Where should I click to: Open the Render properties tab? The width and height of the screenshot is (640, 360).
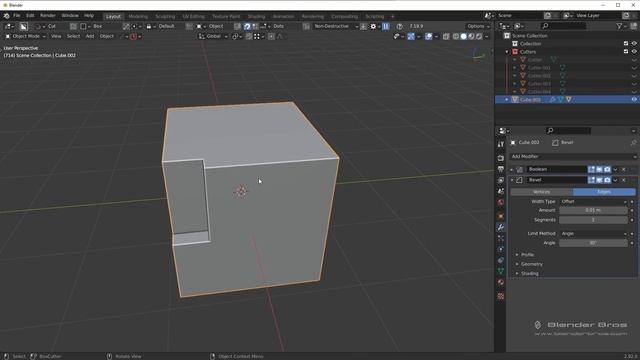pyautogui.click(x=501, y=158)
